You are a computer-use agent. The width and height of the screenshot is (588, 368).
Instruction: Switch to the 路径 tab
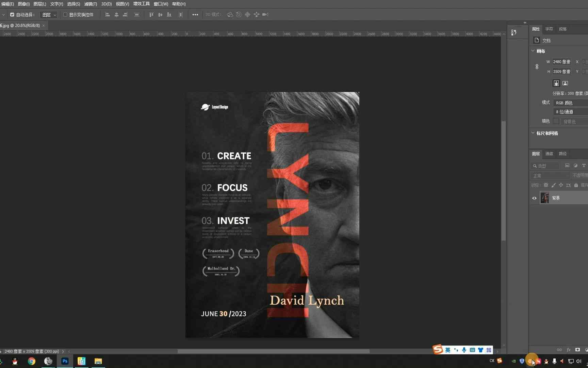562,154
